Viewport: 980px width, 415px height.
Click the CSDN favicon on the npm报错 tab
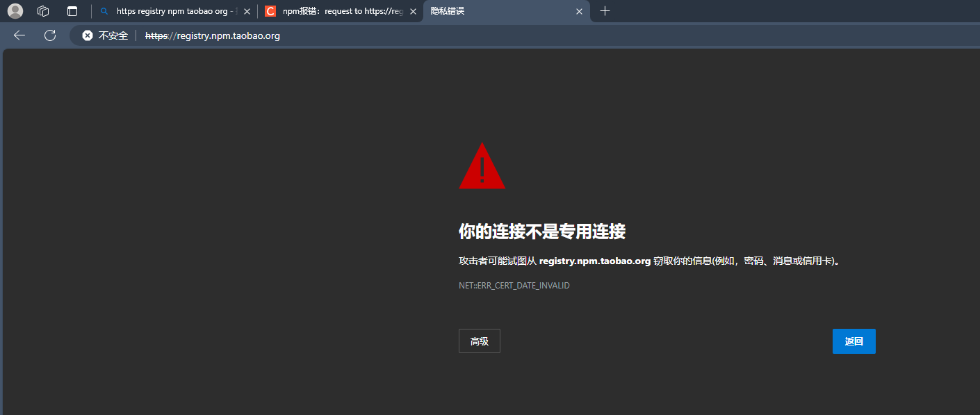[270, 11]
